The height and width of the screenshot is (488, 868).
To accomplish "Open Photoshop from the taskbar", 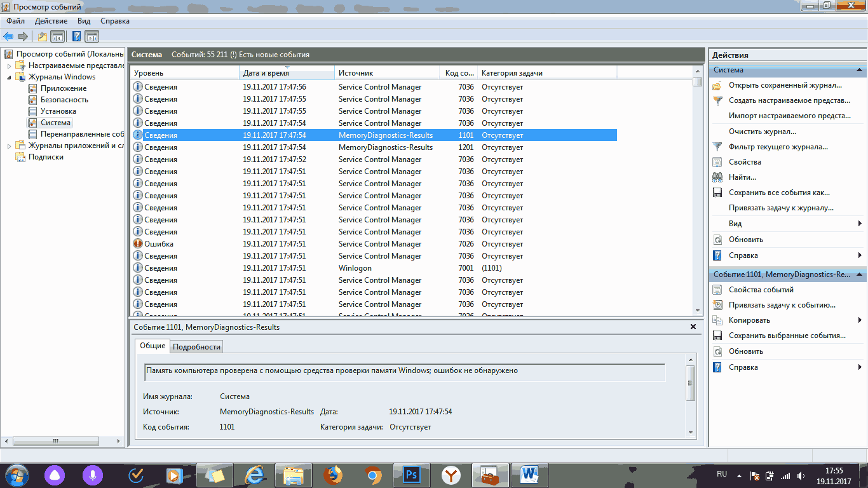I will pos(410,475).
